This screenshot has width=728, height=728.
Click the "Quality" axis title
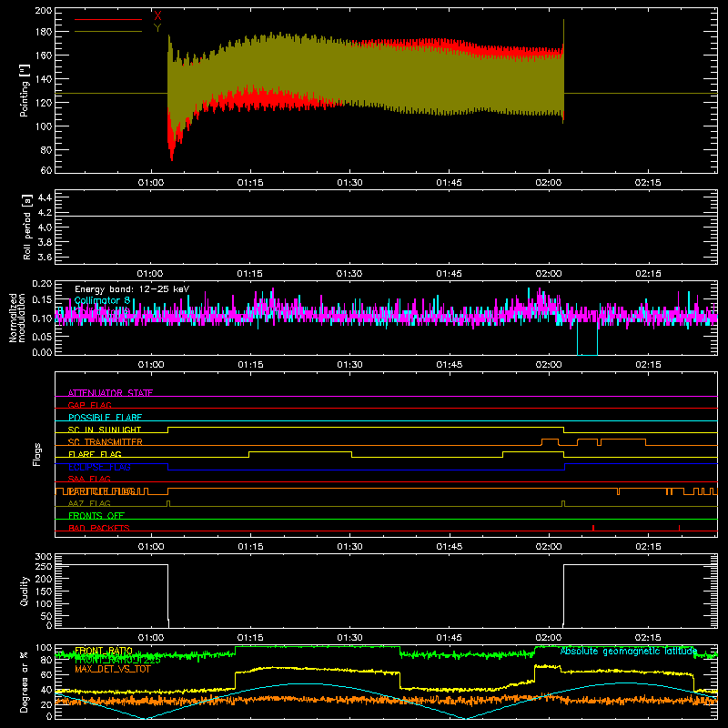(25, 591)
